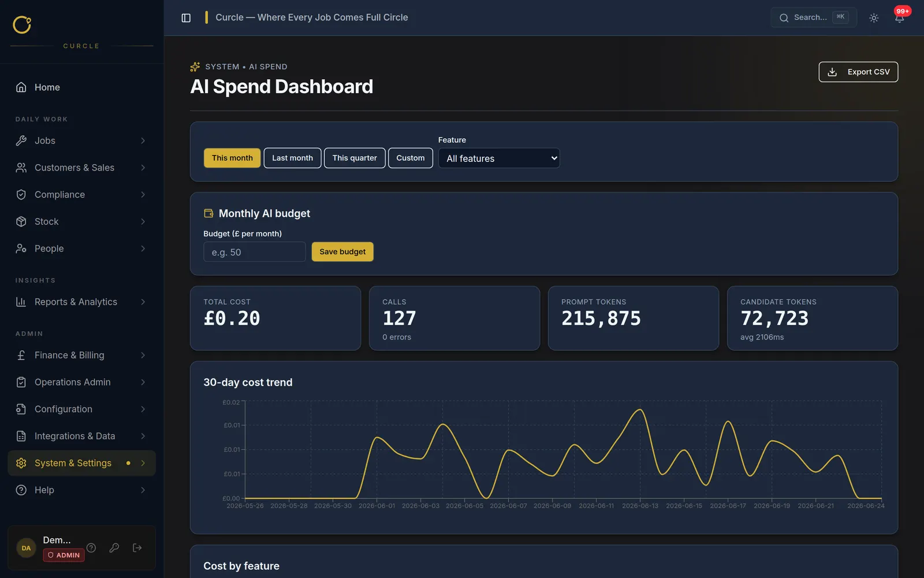Click the Jobs wrench icon
924x578 pixels.
click(x=21, y=140)
